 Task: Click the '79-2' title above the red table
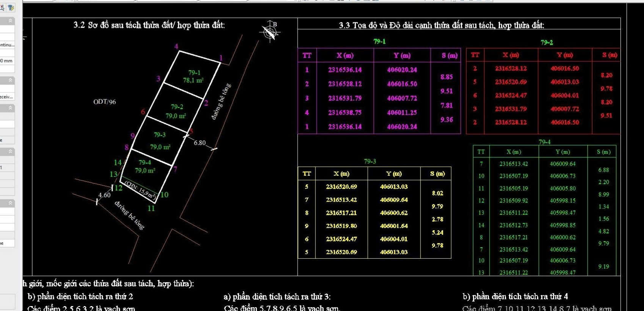pos(547,42)
